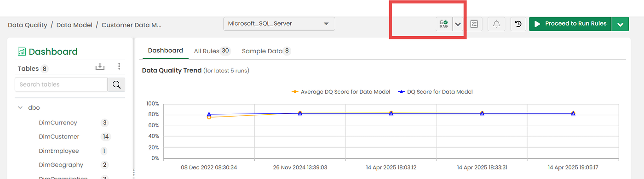The image size is (644, 179).
Task: Click the Data Quality Trend heading
Action: (x=172, y=71)
